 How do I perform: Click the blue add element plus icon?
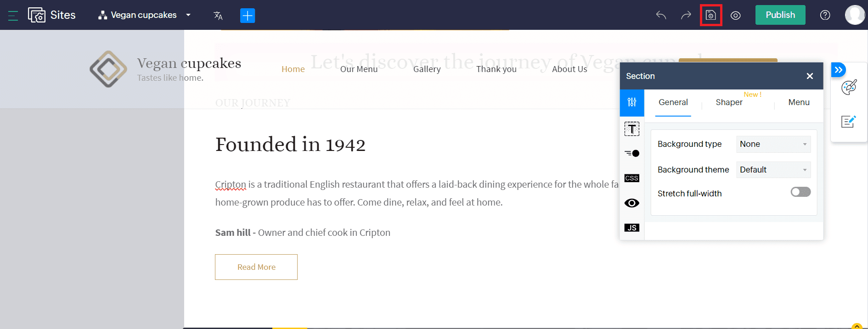tap(248, 16)
